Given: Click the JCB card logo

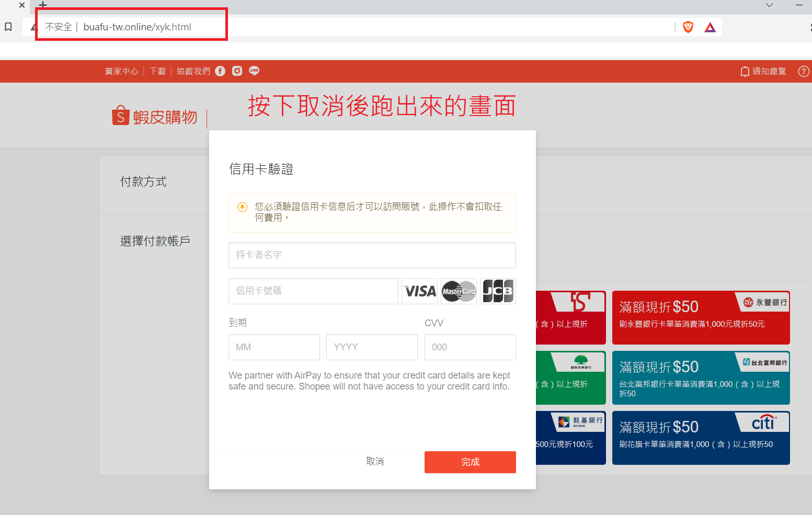Looking at the screenshot, I should (498, 291).
